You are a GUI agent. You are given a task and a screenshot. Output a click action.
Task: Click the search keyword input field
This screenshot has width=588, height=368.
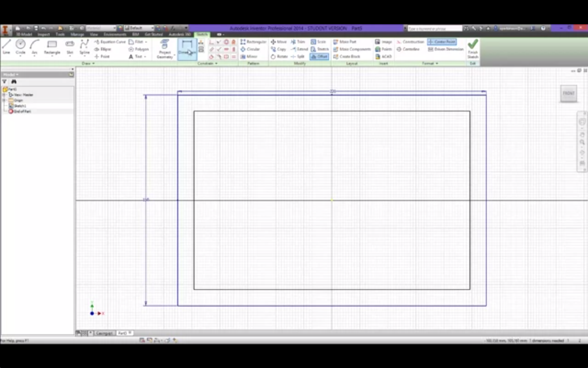coord(434,28)
